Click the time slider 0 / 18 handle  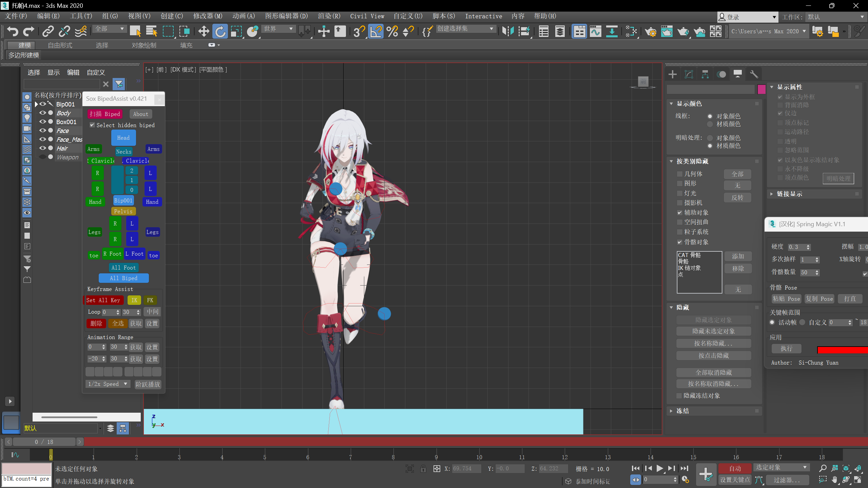coord(44,442)
